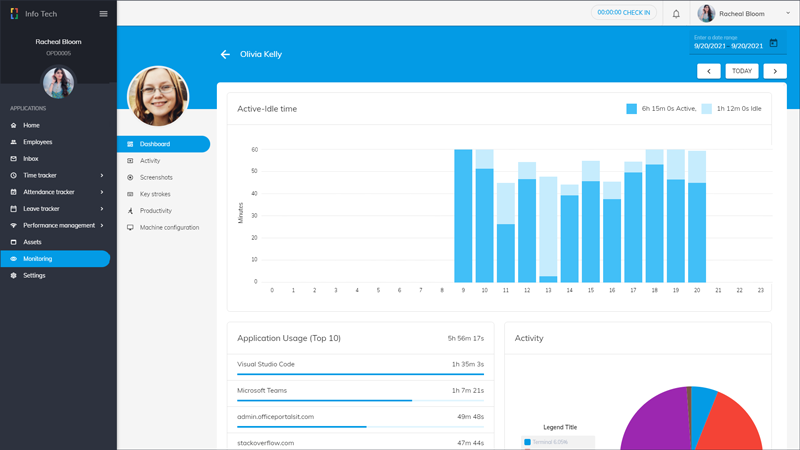This screenshot has width=800, height=450.
Task: Expand the Performance management submenu
Action: [102, 226]
